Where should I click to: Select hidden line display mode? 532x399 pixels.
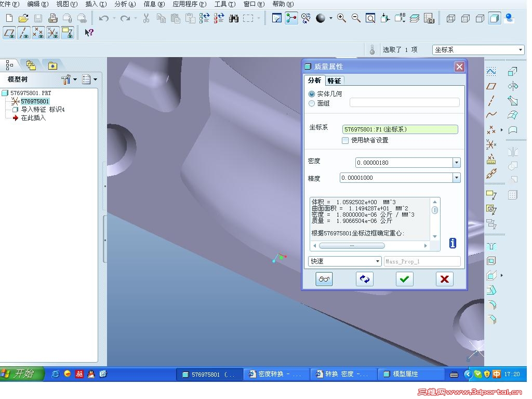(x=465, y=18)
